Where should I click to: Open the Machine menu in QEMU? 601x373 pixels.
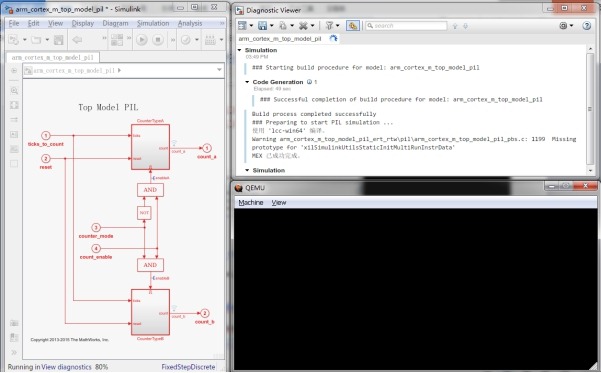[x=251, y=202]
